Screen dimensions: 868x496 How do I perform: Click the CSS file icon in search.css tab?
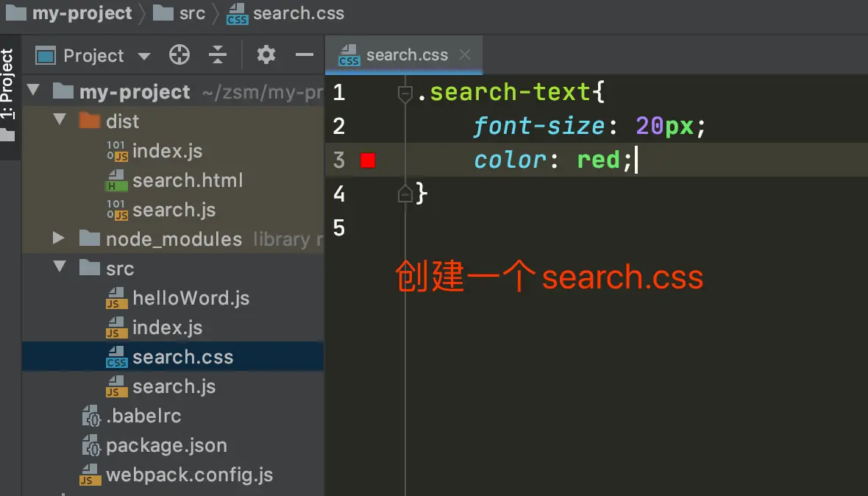point(349,55)
